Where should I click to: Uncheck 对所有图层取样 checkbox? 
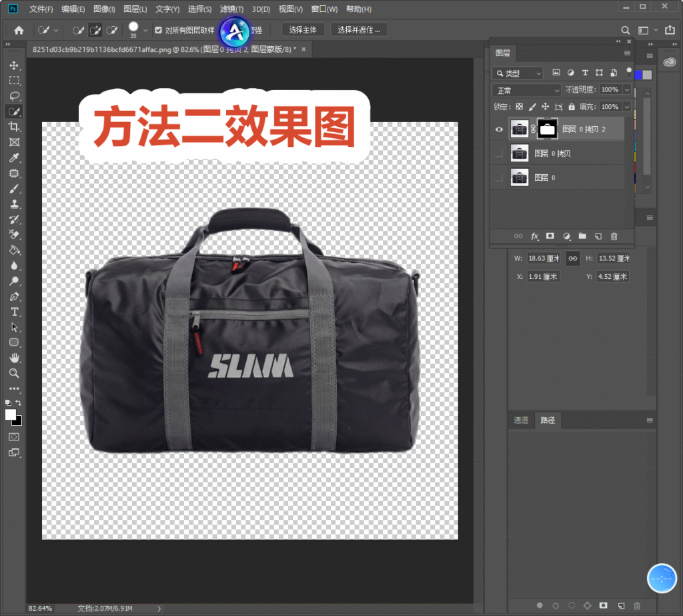159,30
